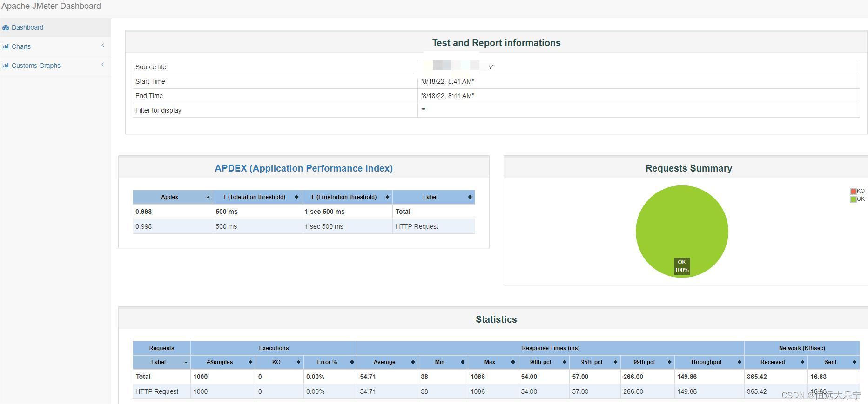
Task: Click the 99th pct sort arrows icon
Action: pos(669,362)
